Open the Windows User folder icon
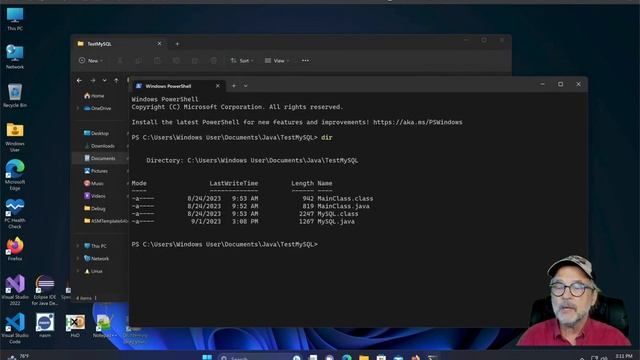Image resolution: width=640 pixels, height=360 pixels. pyautogui.click(x=15, y=137)
